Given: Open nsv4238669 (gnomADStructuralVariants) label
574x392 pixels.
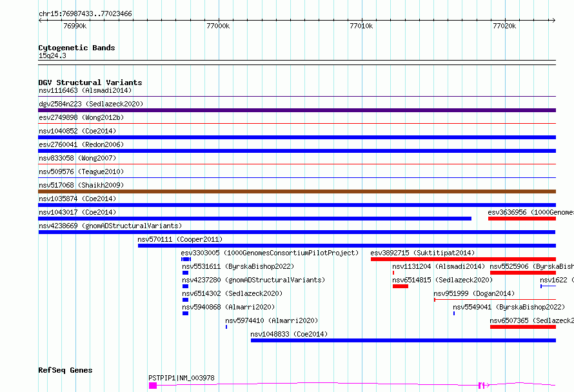Looking at the screenshot, I should click(110, 226).
